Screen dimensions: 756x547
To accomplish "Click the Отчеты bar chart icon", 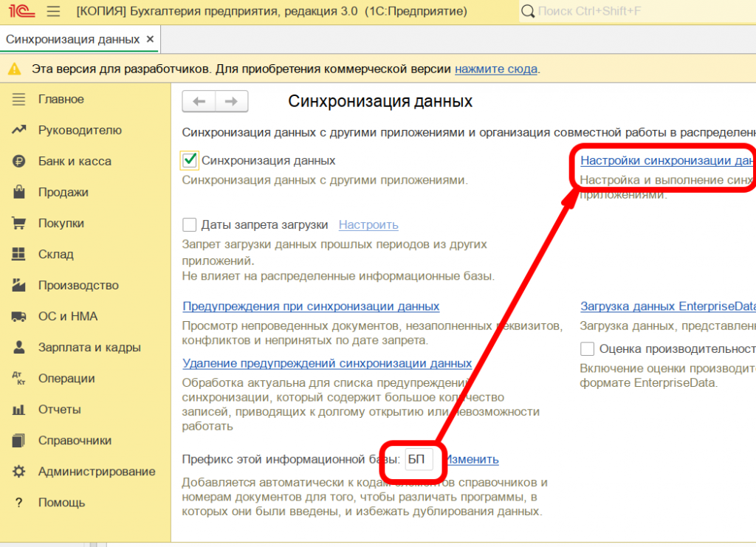I will (x=18, y=410).
